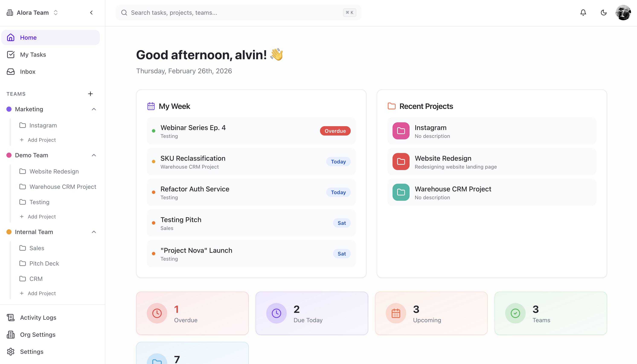The image size is (637, 364).
Task: Click the red Website Redesign folder icon
Action: click(x=401, y=162)
